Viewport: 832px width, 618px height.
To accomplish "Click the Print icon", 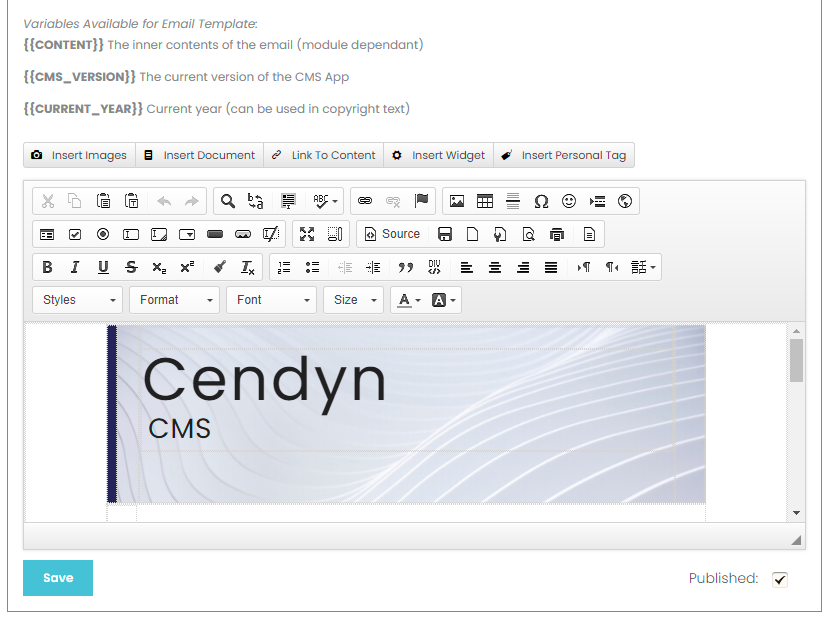I will click(x=557, y=234).
